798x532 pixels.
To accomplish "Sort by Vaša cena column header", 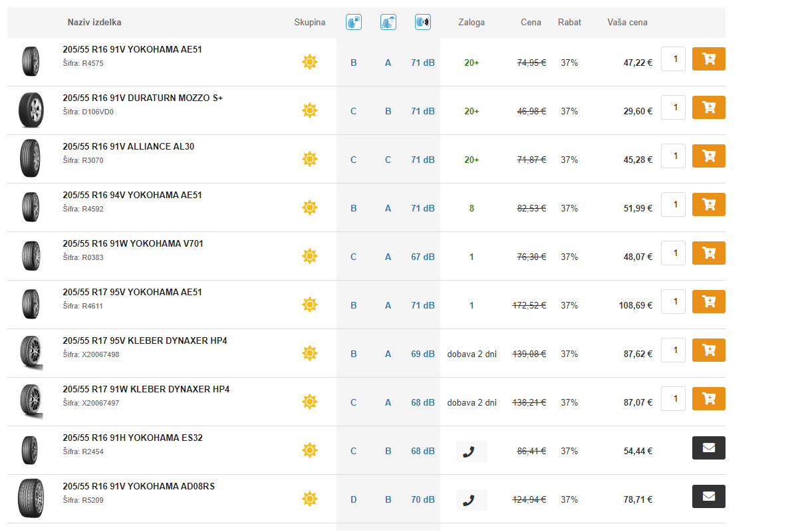I will pyautogui.click(x=627, y=23).
